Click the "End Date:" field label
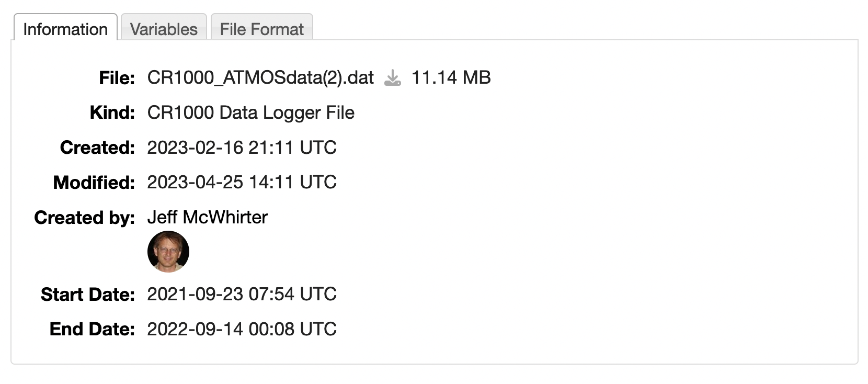The image size is (868, 384). (92, 329)
